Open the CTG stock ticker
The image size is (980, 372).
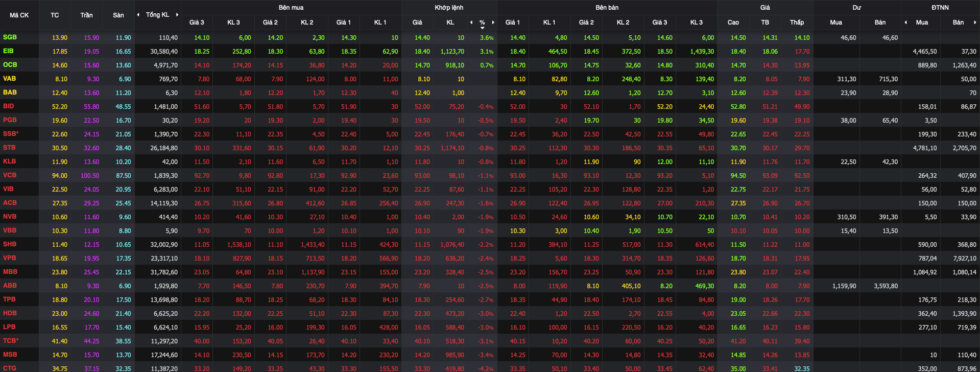coord(9,368)
